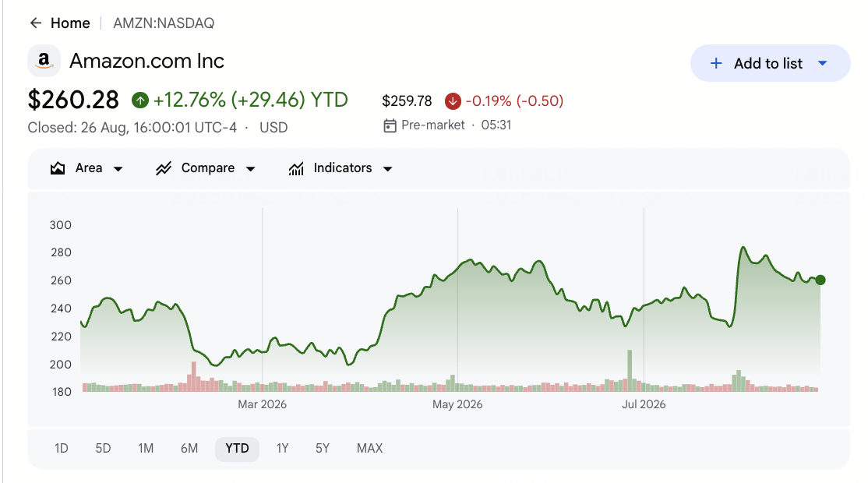This screenshot has width=868, height=483.
Task: Select the 6M time range tab
Action: (189, 448)
